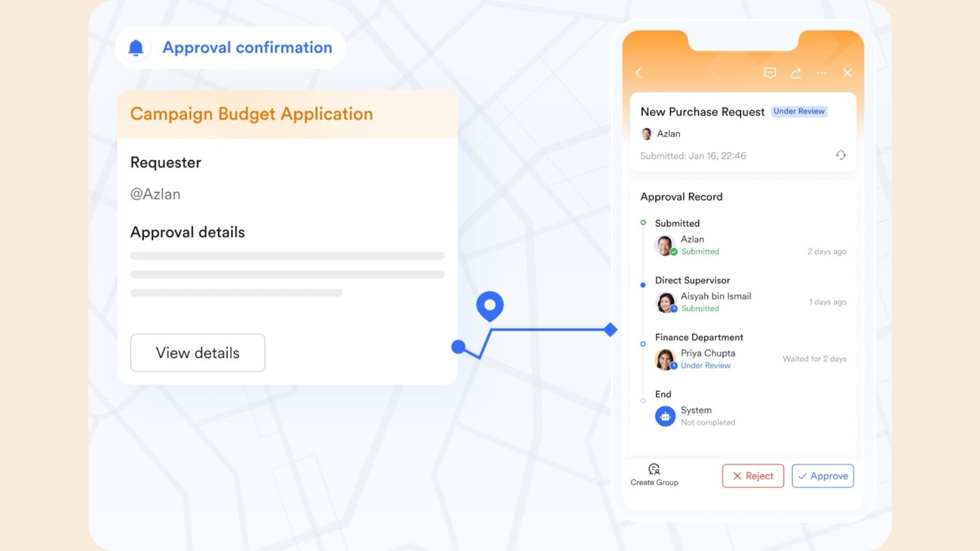
Task: Select the share/forward arrow icon
Action: 796,73
